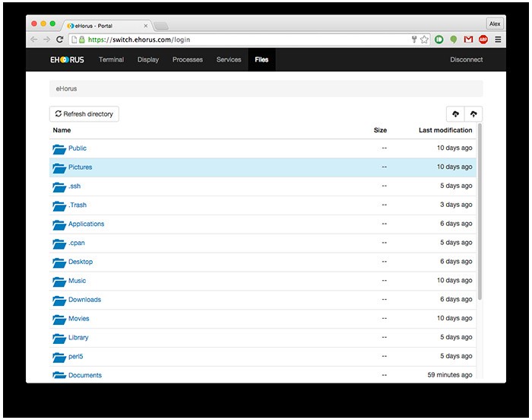Open the Gmail extension icon
This screenshot has width=532, height=420.
468,40
